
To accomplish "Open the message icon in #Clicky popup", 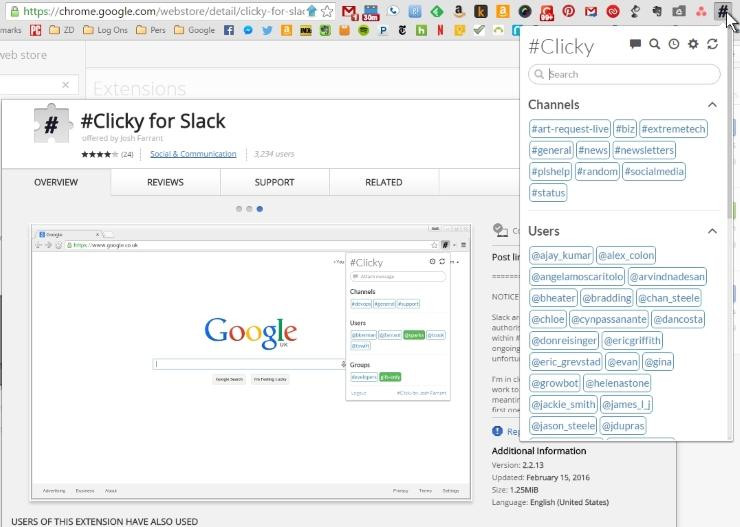I will point(635,44).
